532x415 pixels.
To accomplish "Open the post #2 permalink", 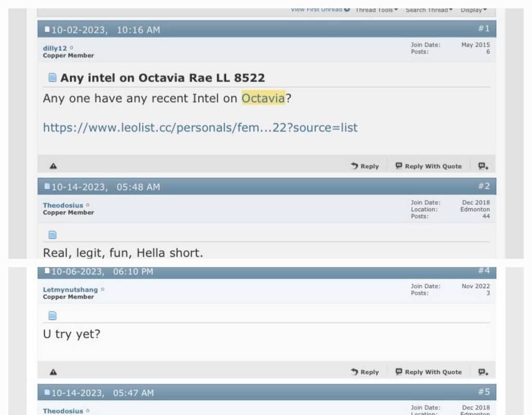I will coord(484,186).
